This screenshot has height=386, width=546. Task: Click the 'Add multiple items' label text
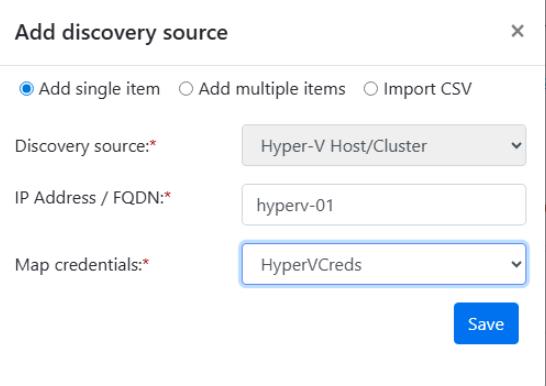point(272,89)
